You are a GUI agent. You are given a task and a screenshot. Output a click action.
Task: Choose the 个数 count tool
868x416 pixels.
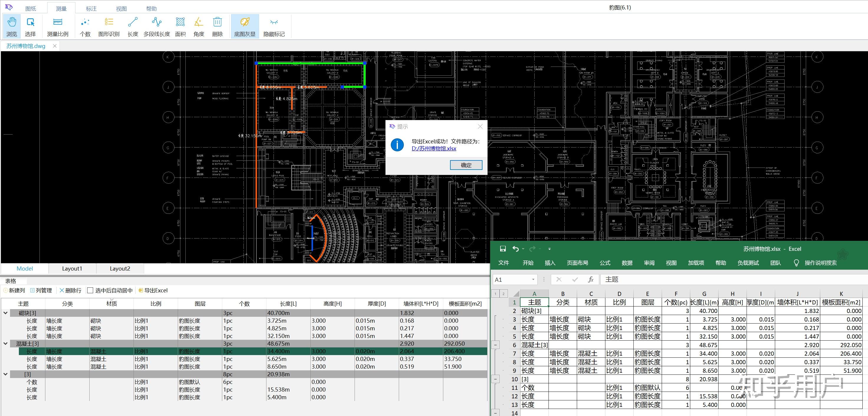coord(85,26)
